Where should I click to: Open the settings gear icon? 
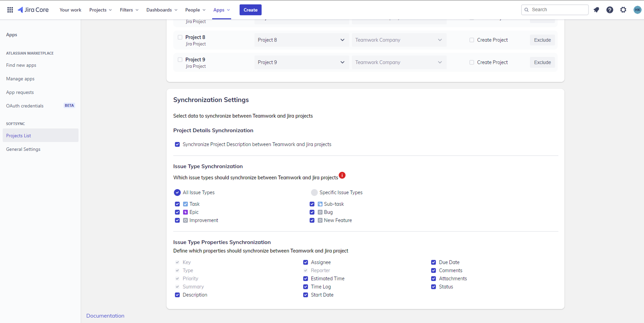tap(623, 10)
